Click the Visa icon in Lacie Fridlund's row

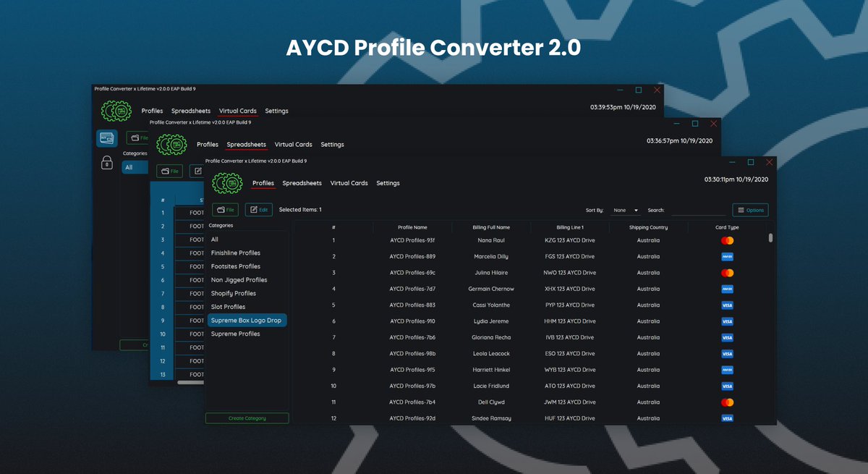pyautogui.click(x=728, y=386)
